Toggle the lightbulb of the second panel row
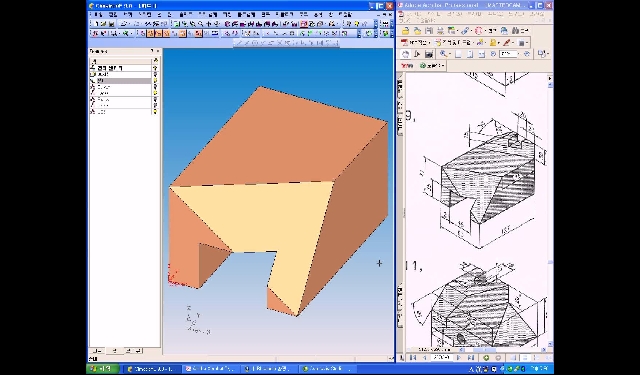This screenshot has height=375, width=640. pos(156,75)
